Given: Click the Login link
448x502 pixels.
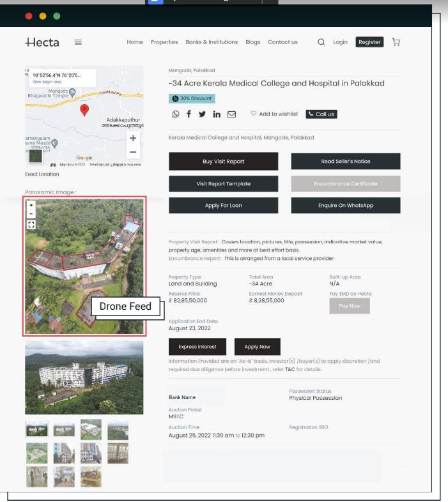Looking at the screenshot, I should tap(340, 42).
